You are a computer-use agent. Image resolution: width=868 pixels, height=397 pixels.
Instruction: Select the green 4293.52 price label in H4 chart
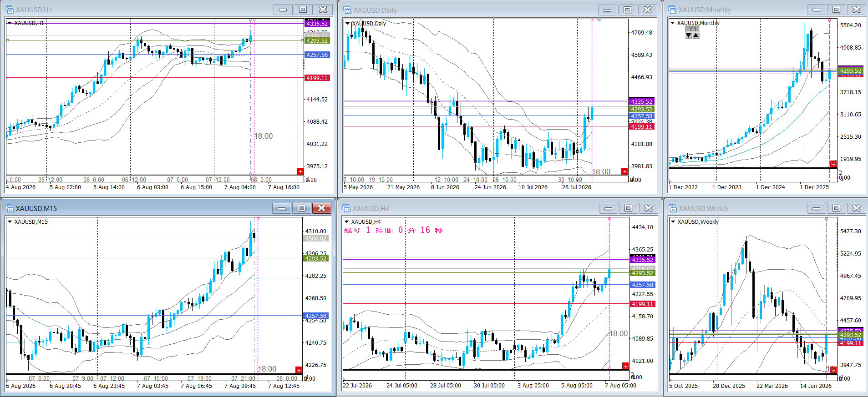coord(642,273)
